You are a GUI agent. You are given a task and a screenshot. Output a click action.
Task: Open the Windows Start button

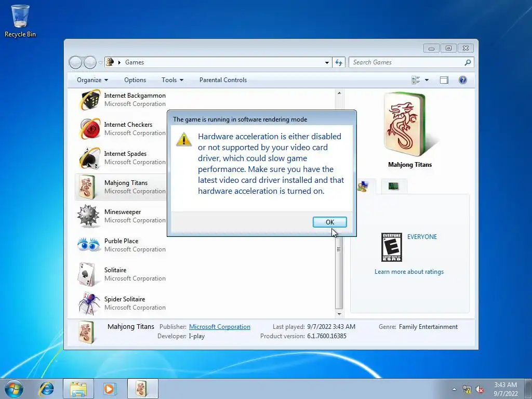pos(14,389)
